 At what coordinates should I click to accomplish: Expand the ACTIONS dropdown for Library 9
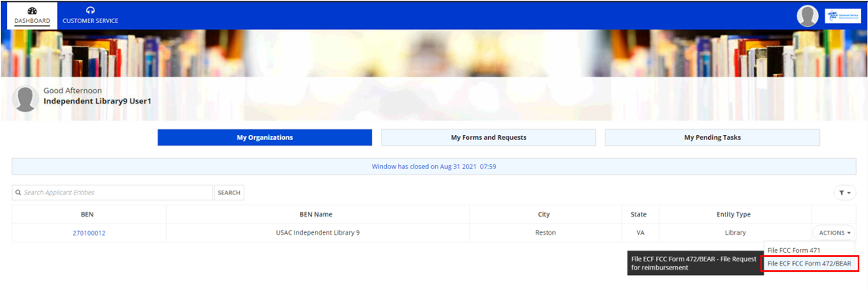833,232
